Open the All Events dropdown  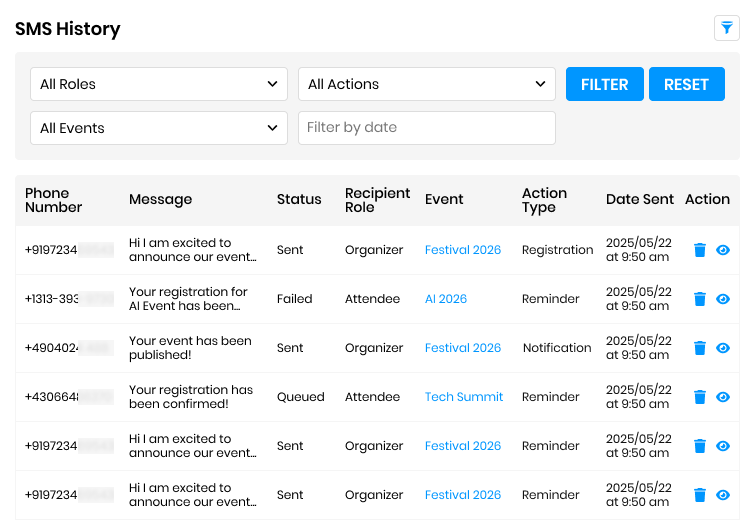[159, 128]
